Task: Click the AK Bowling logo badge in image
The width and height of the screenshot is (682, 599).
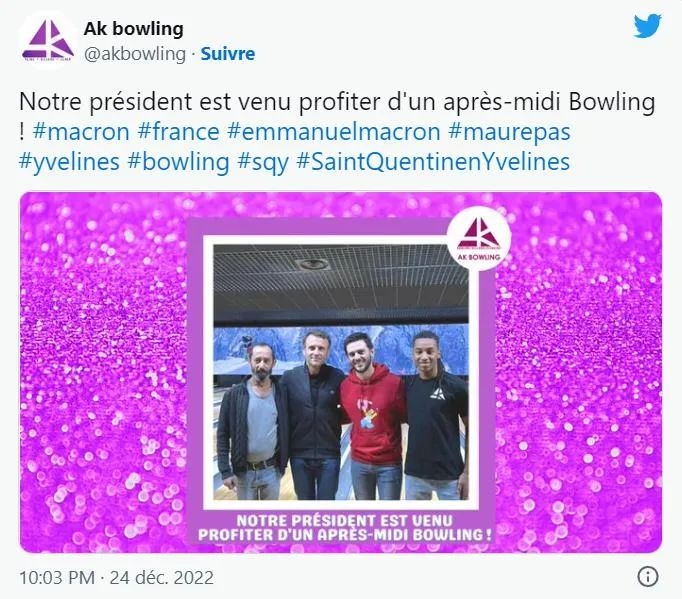Action: [479, 238]
